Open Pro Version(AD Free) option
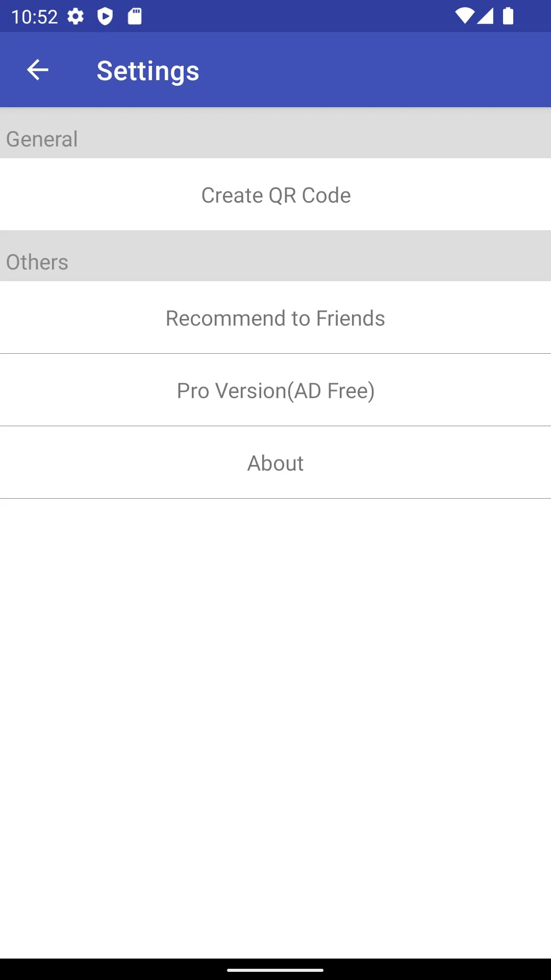Viewport: 551px width, 980px height. tap(275, 390)
